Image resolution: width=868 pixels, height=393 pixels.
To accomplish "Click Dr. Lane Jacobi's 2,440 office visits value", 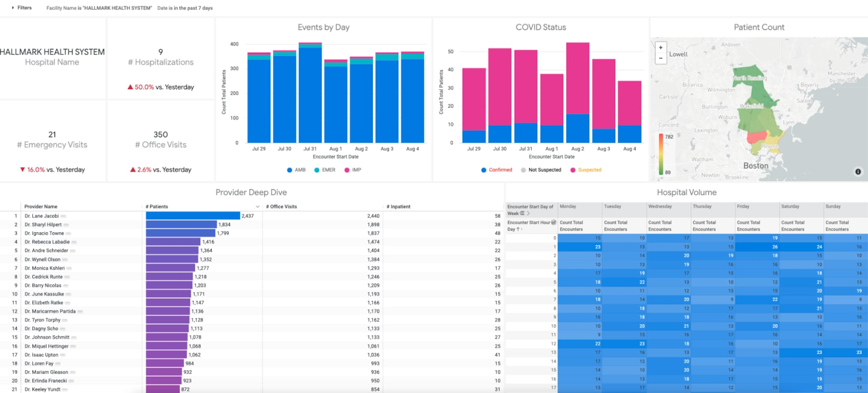I will (373, 216).
